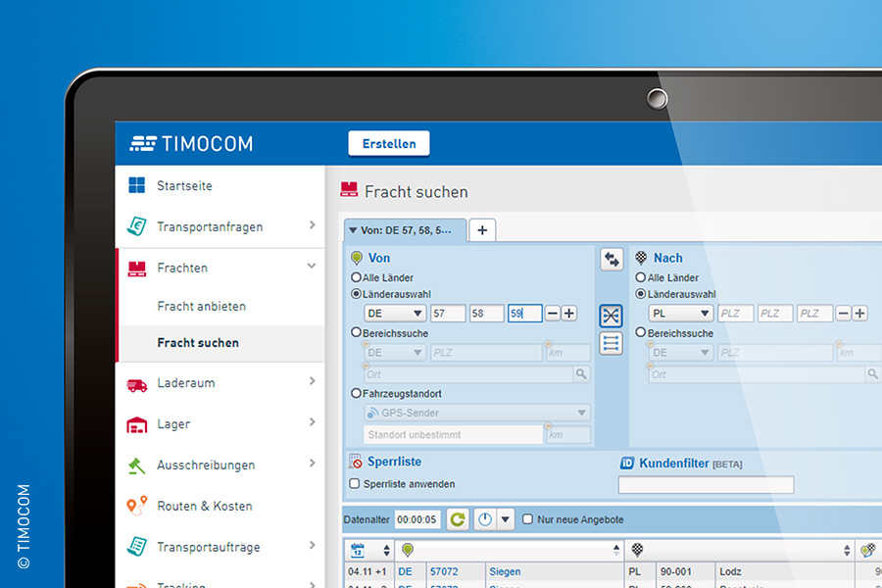Image resolution: width=882 pixels, height=588 pixels.
Task: Select the Alle Länder radio under Von
Action: 357,278
